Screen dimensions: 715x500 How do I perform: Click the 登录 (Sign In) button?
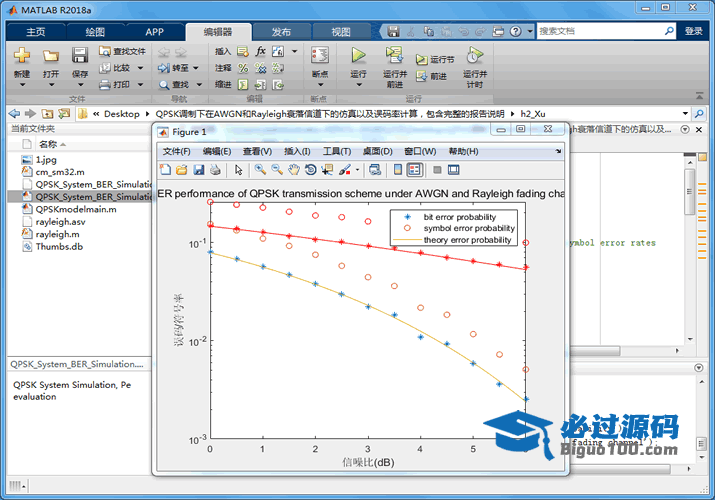point(694,31)
